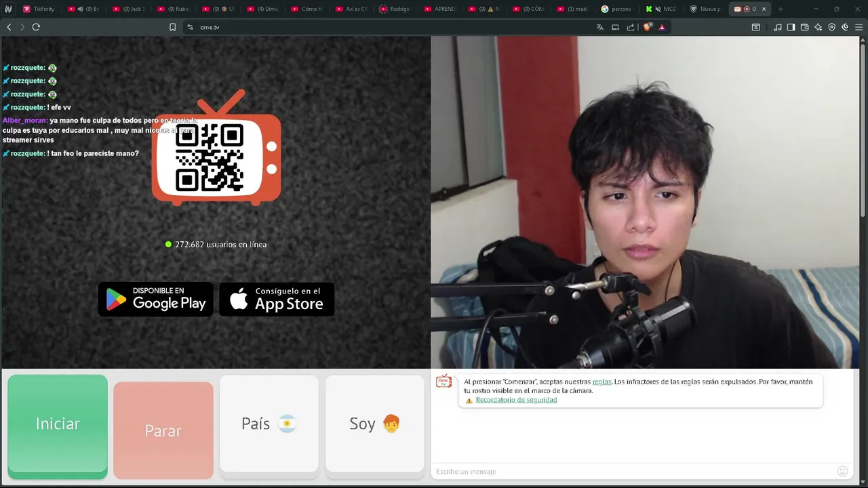Reload the ome.tv page
The width and height of the screenshot is (868, 488).
tap(36, 27)
